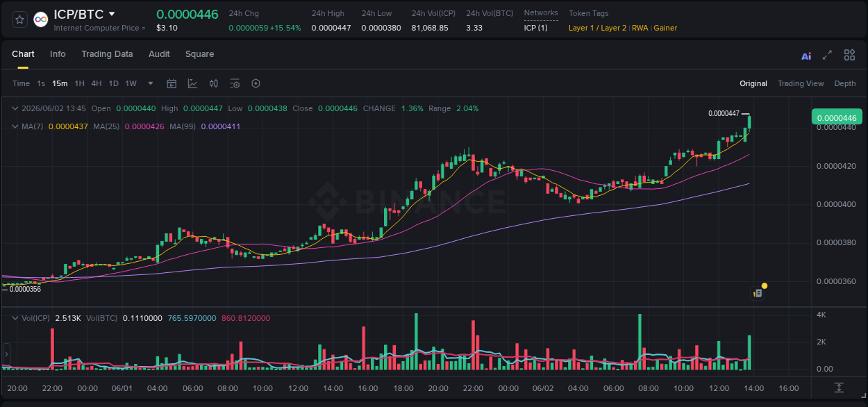Screen dimensions: 868x407
Task: Expand more time intervals dropdown
Action: (151, 83)
